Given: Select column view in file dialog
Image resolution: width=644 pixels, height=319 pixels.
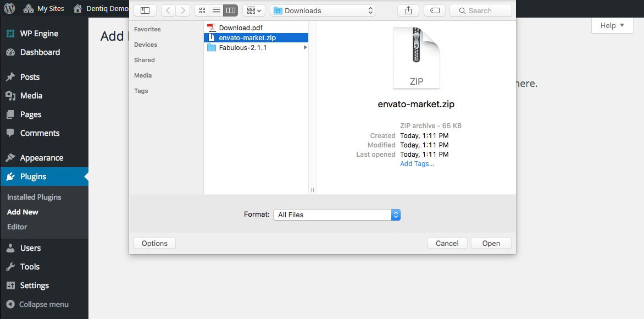Looking at the screenshot, I should (230, 10).
